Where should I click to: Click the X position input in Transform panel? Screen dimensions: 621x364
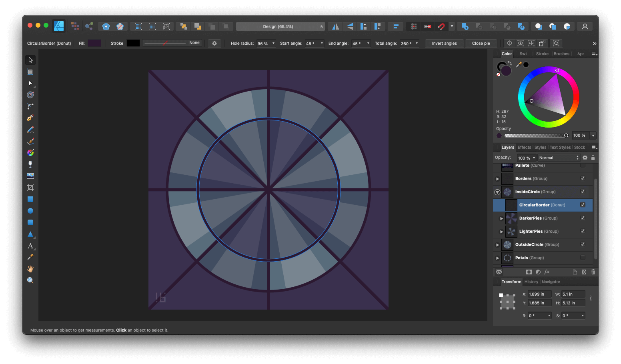539,294
